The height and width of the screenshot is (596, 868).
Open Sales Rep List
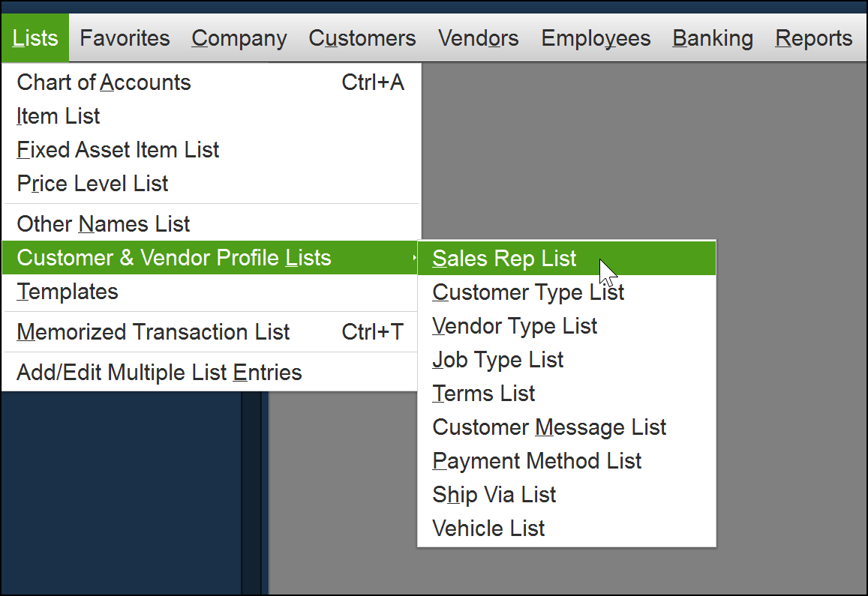[566, 259]
